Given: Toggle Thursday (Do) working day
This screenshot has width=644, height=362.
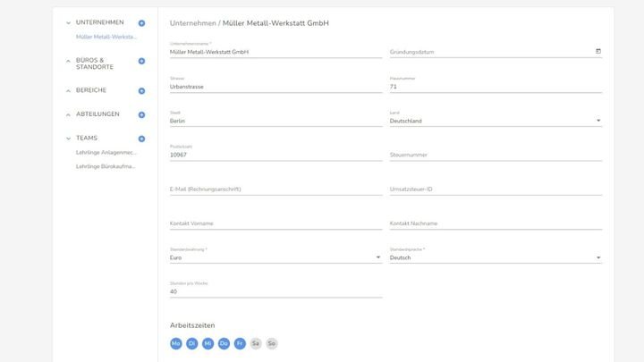Looking at the screenshot, I should click(224, 343).
